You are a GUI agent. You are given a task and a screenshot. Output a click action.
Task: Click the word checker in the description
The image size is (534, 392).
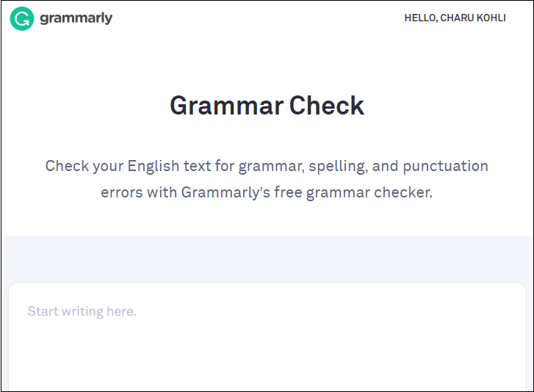(403, 192)
